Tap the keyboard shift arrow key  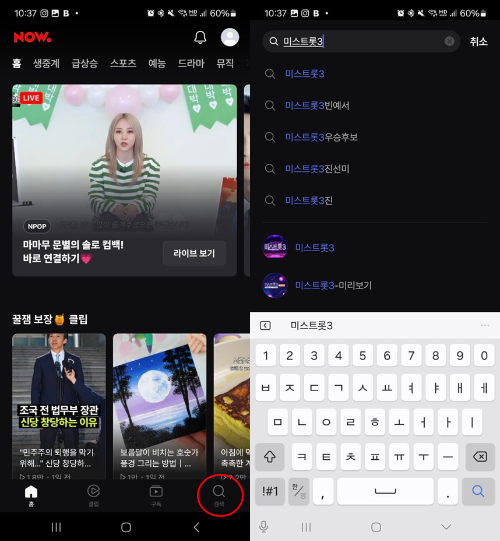(x=269, y=457)
